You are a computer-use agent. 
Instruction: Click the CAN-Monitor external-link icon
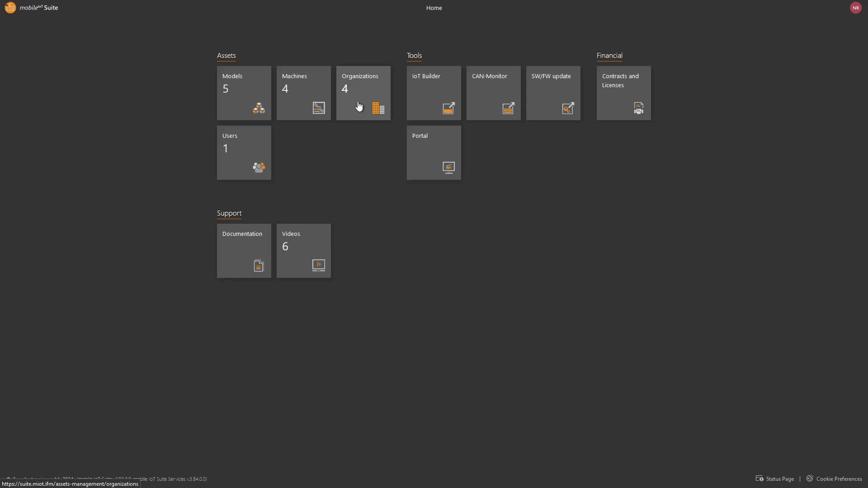508,108
